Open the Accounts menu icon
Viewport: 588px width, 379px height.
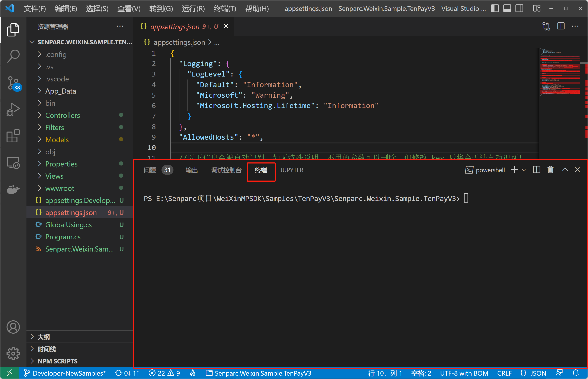pyautogui.click(x=13, y=327)
